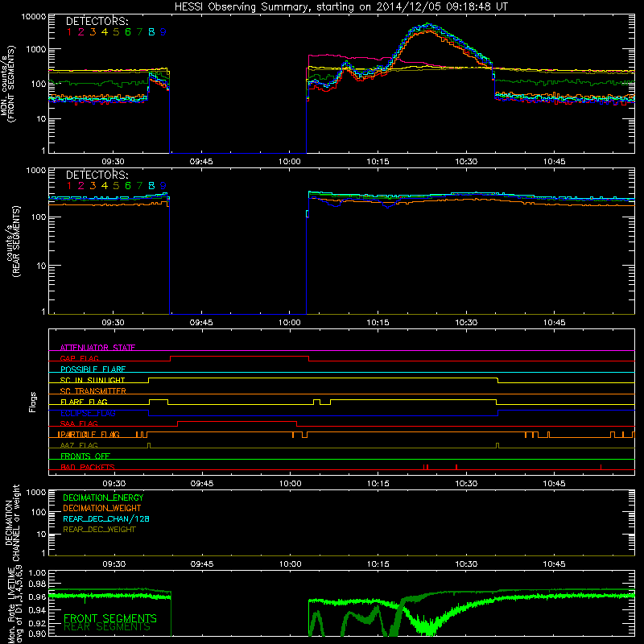644x644 pixels.
Task: Click the FRONTS_OFF flag label
Action: point(85,456)
